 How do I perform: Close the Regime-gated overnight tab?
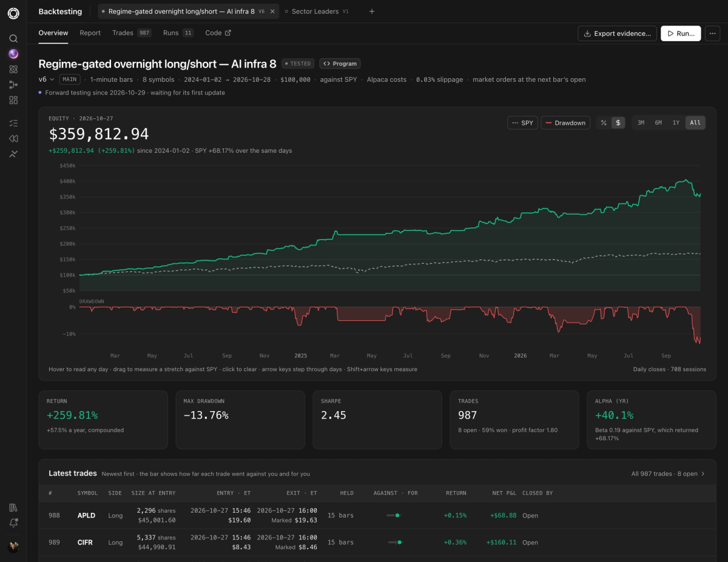tap(272, 12)
